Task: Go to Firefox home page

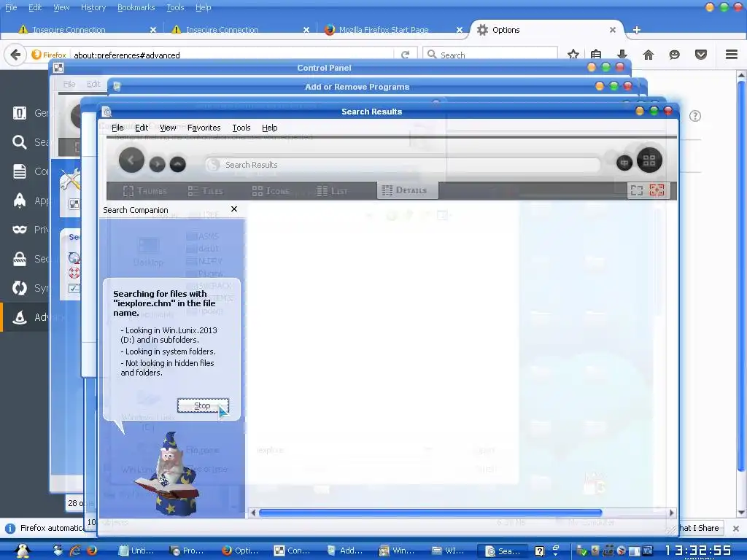Action: pyautogui.click(x=649, y=55)
